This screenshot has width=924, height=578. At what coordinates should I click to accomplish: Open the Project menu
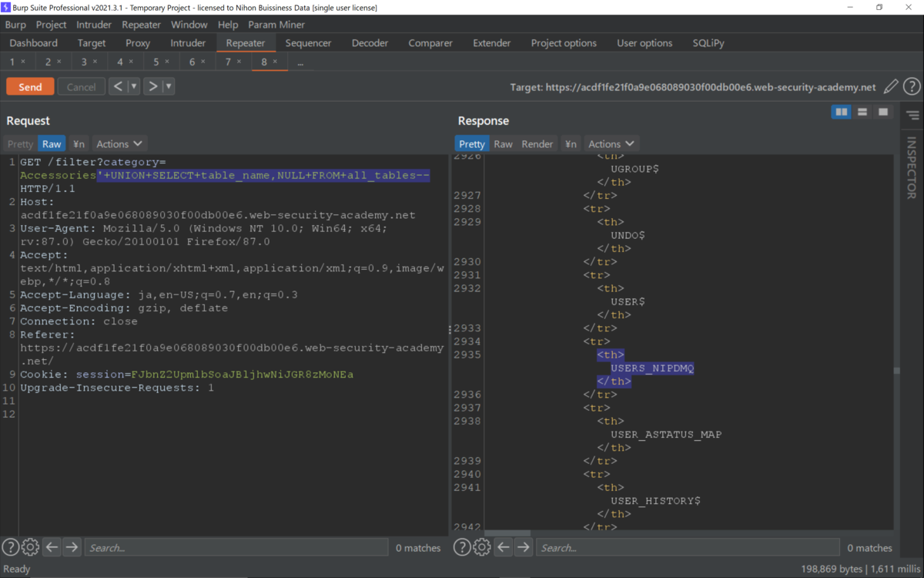pos(52,25)
